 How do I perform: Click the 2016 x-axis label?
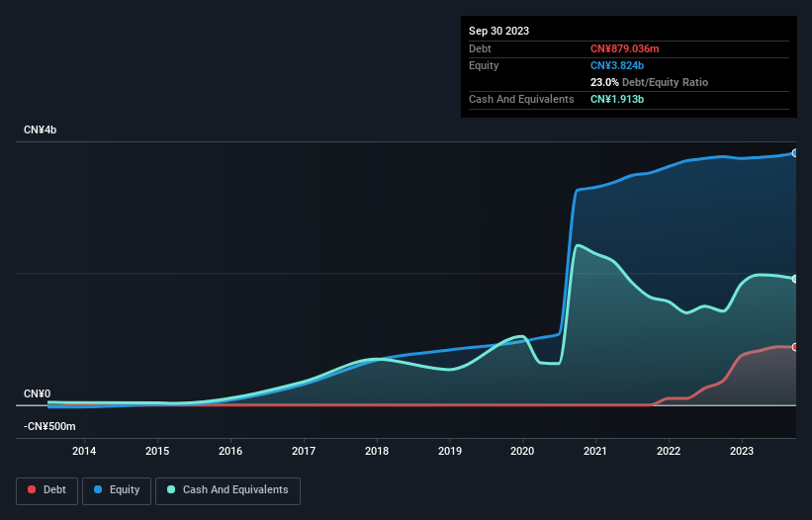click(230, 451)
